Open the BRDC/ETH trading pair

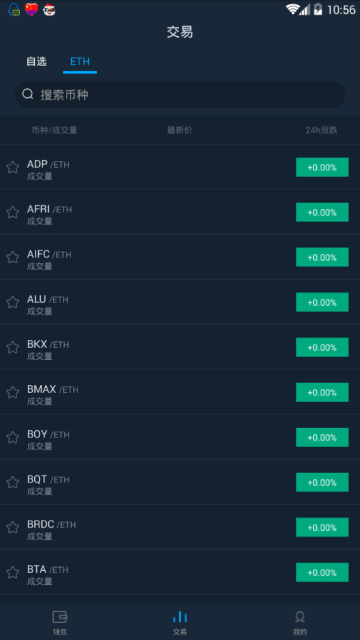click(x=180, y=527)
